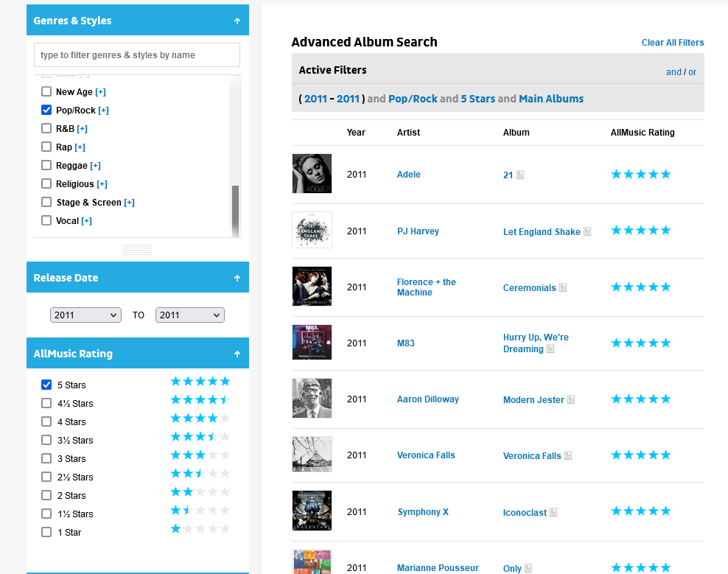The image size is (728, 574).
Task: Select the 'and' filter logic option
Action: point(673,72)
